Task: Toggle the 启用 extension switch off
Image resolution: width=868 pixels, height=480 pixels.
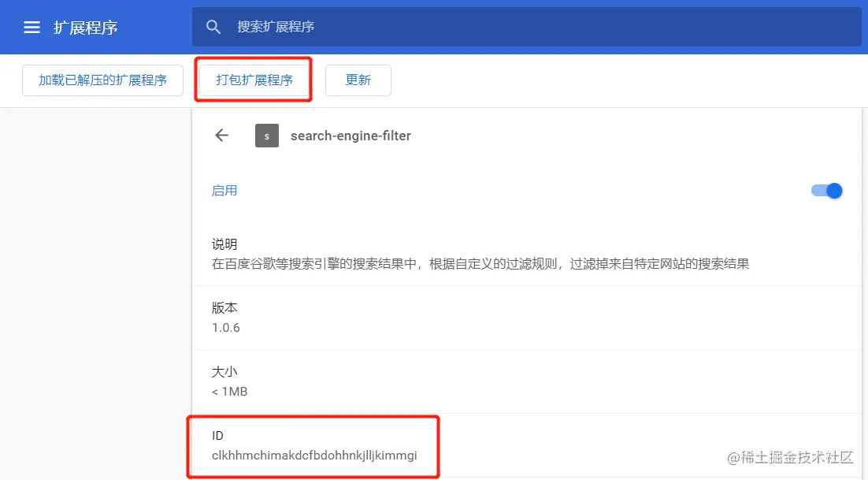Action: click(827, 191)
